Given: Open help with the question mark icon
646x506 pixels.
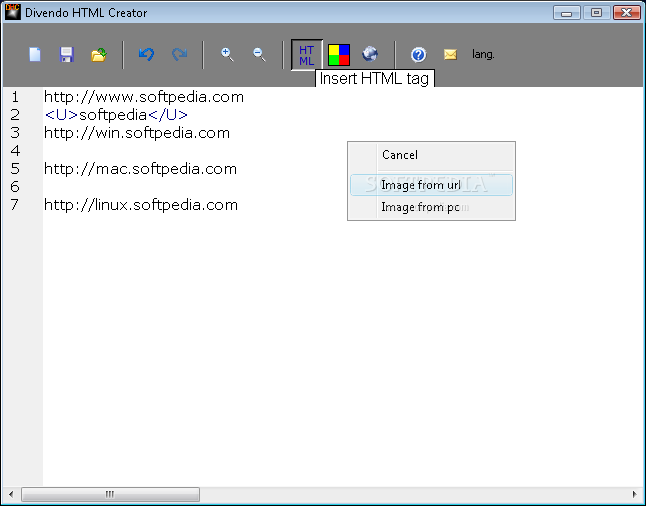Looking at the screenshot, I should tap(419, 54).
